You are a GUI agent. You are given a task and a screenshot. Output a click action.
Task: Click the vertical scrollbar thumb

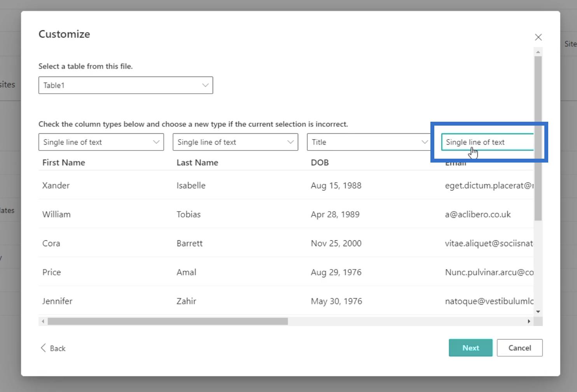pos(538,138)
